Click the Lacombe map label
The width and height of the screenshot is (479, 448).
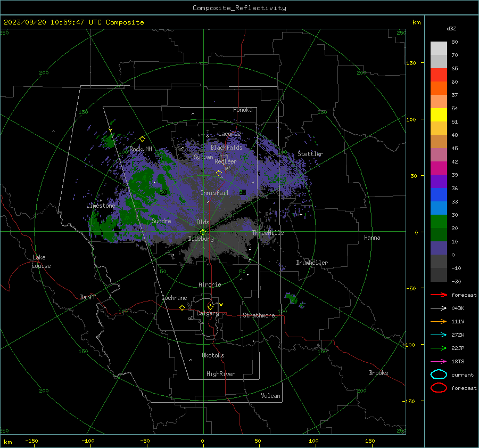[229, 134]
